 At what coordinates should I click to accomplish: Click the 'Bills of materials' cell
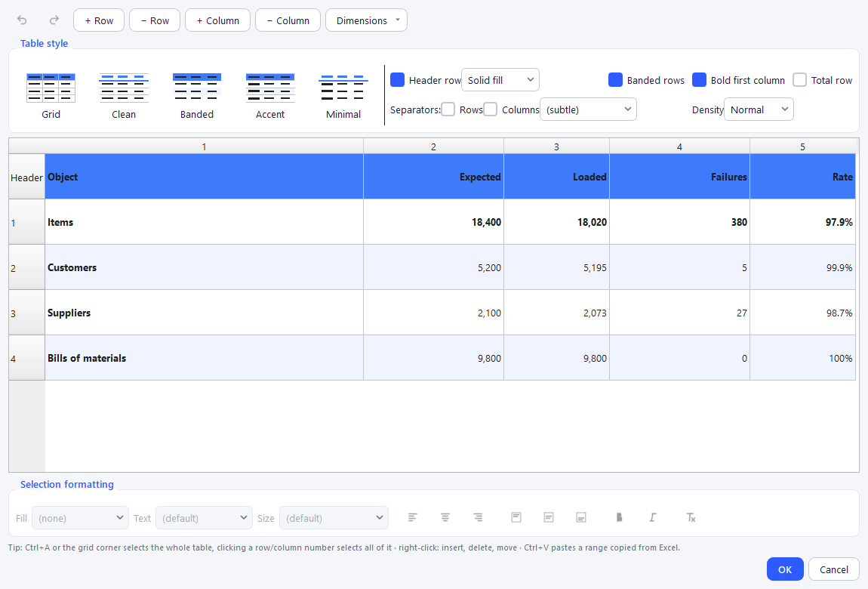click(205, 358)
